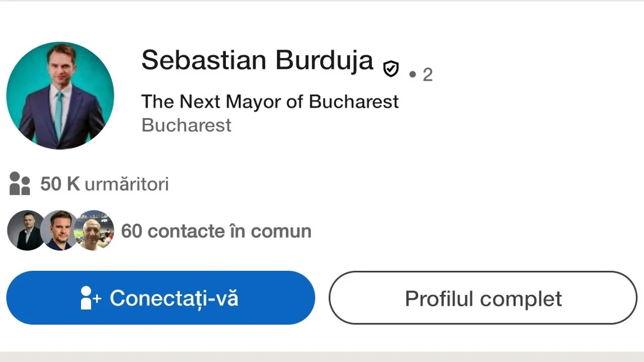Open the 50 K urmăritori followers link
Screen dimensions: 644x362
pos(105,184)
